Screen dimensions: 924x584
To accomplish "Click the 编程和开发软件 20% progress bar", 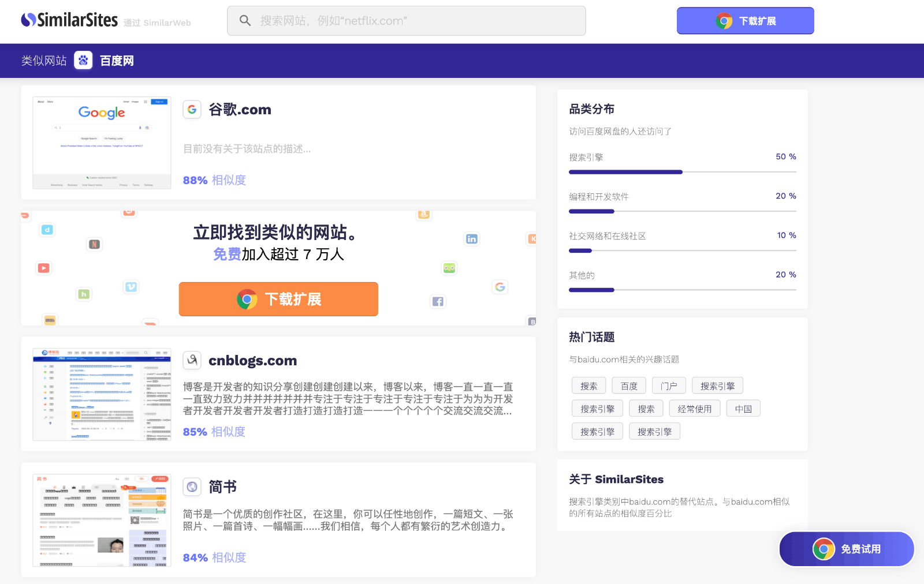I will click(x=683, y=211).
